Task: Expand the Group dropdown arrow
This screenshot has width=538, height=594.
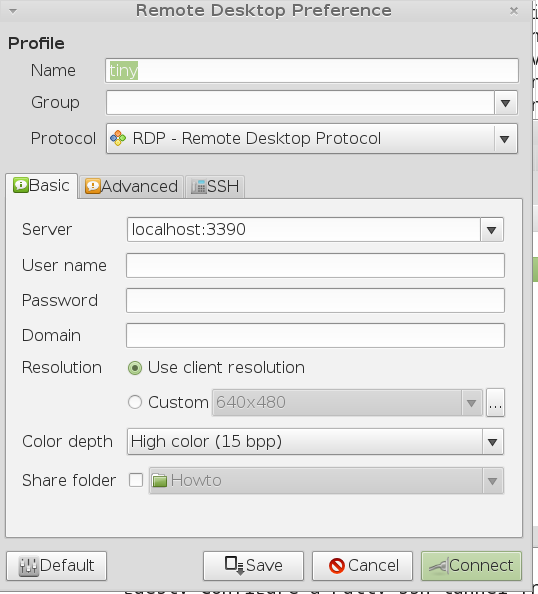Action: click(x=505, y=103)
